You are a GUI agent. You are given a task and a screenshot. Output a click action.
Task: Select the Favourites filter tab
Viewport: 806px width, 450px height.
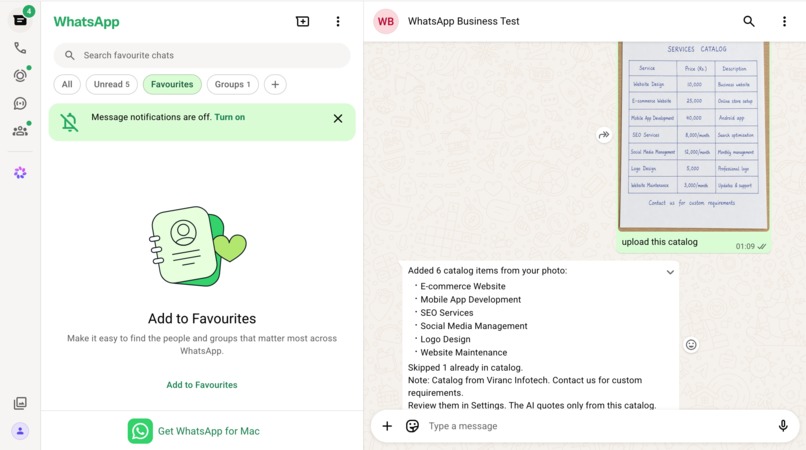pyautogui.click(x=172, y=84)
